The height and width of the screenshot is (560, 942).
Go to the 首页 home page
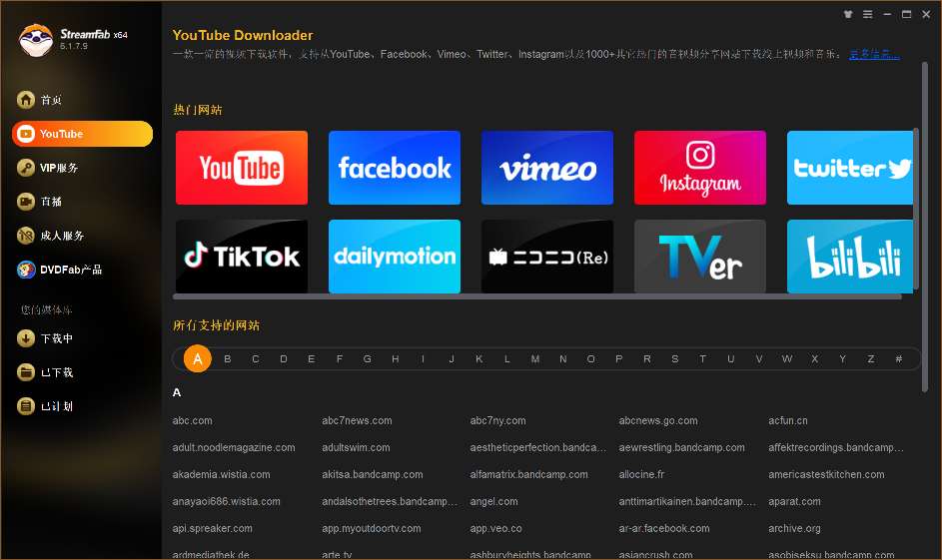coord(51,100)
